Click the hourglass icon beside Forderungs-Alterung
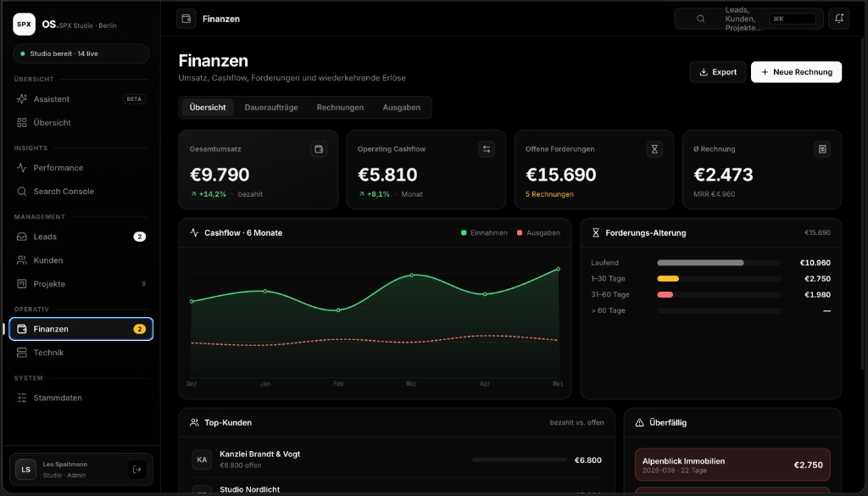Image resolution: width=868 pixels, height=496 pixels. pyautogui.click(x=596, y=232)
